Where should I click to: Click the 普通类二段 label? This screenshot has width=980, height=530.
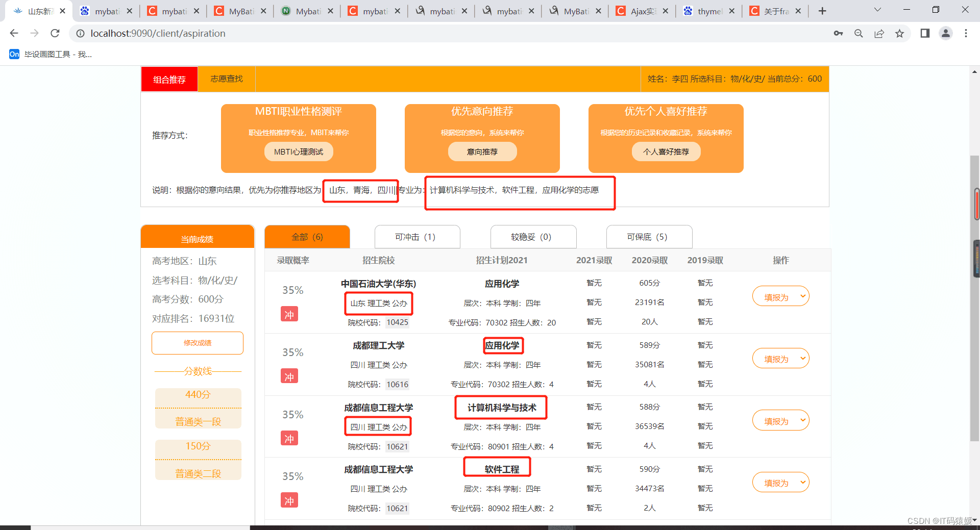(x=198, y=473)
